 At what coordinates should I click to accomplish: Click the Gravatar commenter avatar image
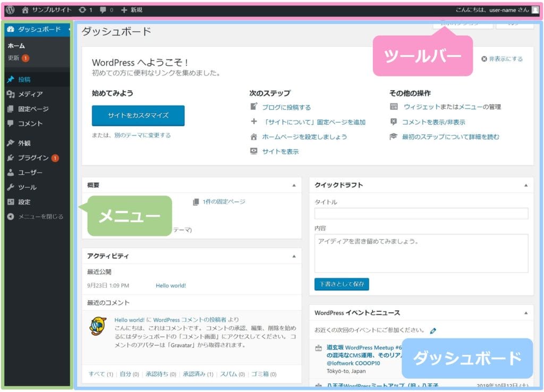[98, 326]
